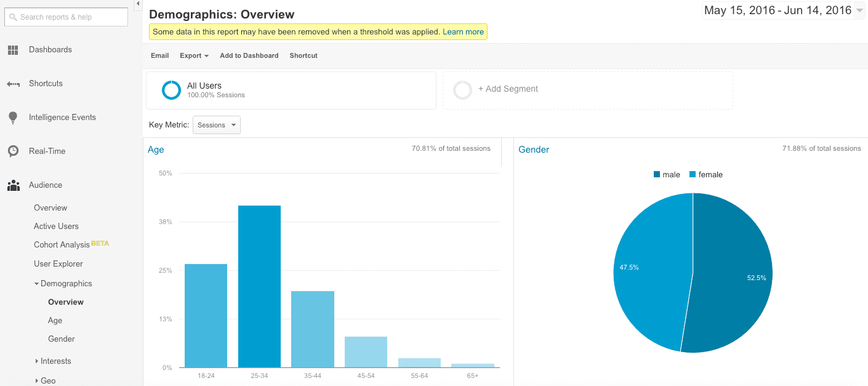Viewport: 868px width, 386px height.
Task: Open the Export dropdown menu
Action: (194, 55)
